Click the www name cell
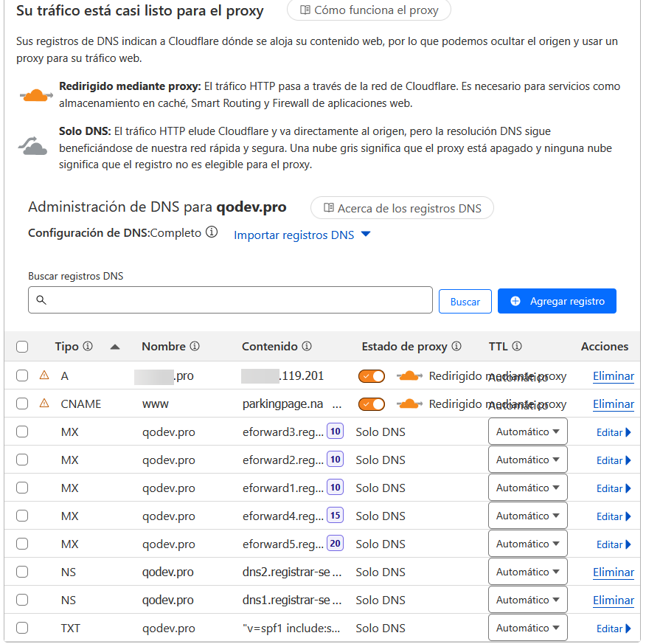 pyautogui.click(x=156, y=404)
